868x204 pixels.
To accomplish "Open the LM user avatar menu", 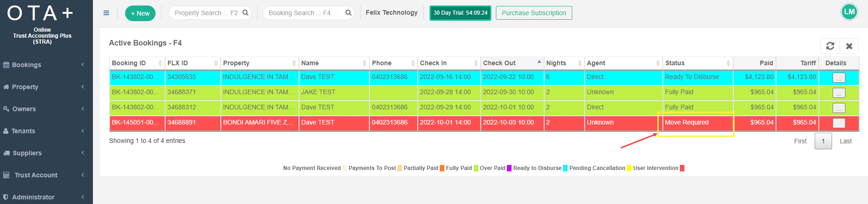I will click(849, 12).
